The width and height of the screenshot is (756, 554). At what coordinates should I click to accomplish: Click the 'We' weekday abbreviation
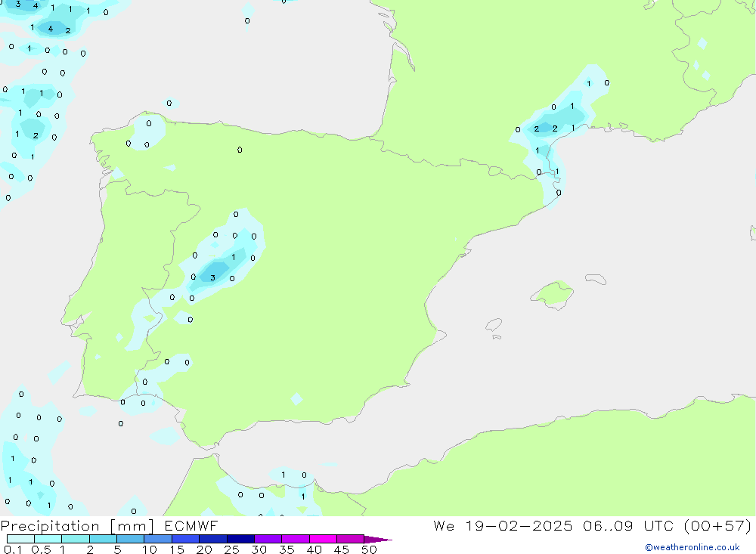click(x=444, y=525)
